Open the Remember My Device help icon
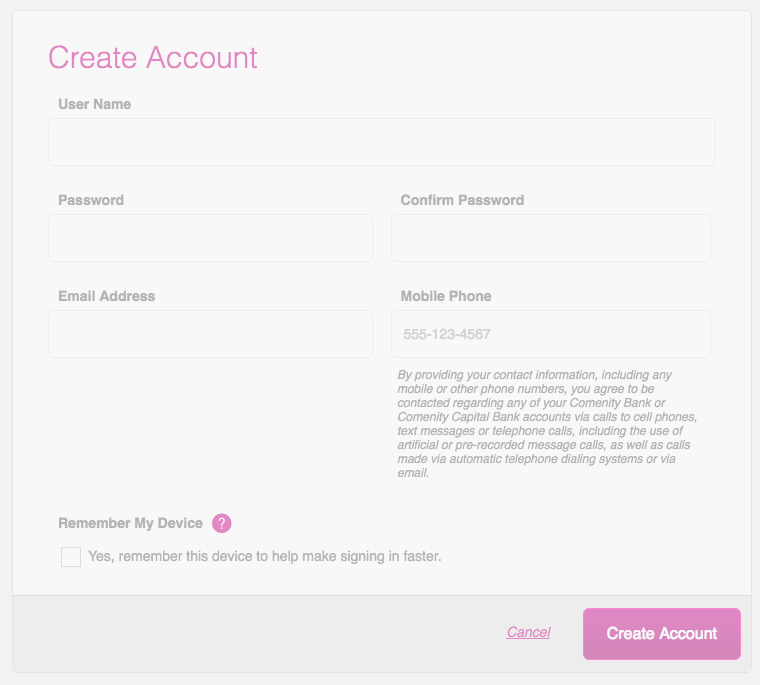Screen dimensions: 760x685 coord(222,523)
